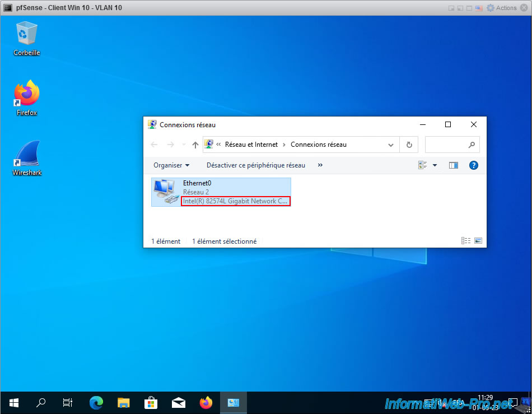Expand the address bar history dropdown

point(391,145)
